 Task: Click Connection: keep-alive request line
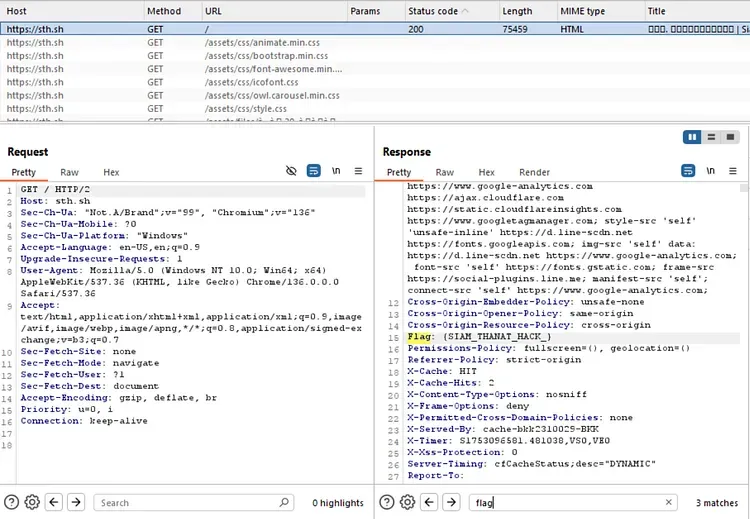click(x=84, y=421)
